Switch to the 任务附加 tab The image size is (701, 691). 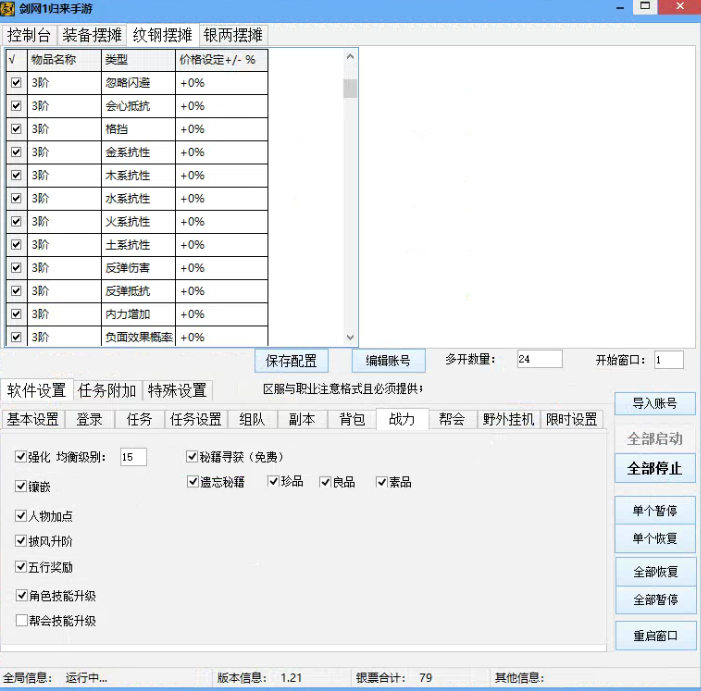click(107, 391)
